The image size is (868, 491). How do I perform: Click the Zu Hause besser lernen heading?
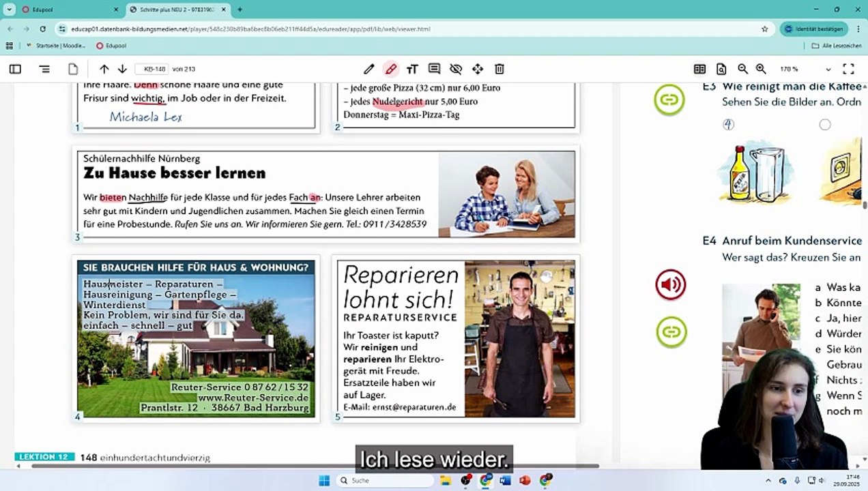click(x=175, y=173)
